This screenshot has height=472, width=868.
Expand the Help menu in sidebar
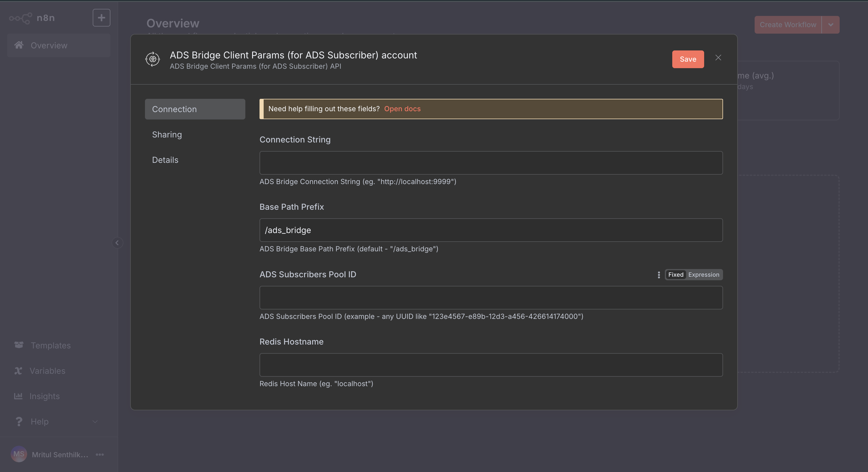95,422
